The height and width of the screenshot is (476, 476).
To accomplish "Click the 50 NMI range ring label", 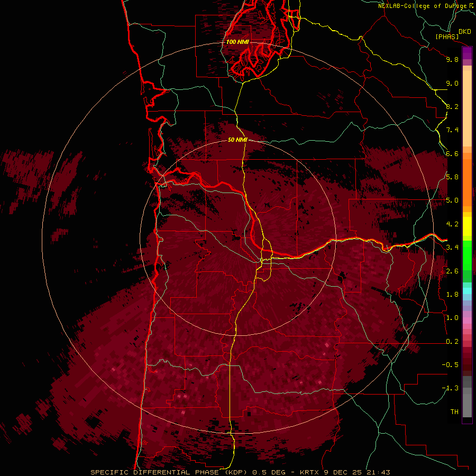I will 237,140.
